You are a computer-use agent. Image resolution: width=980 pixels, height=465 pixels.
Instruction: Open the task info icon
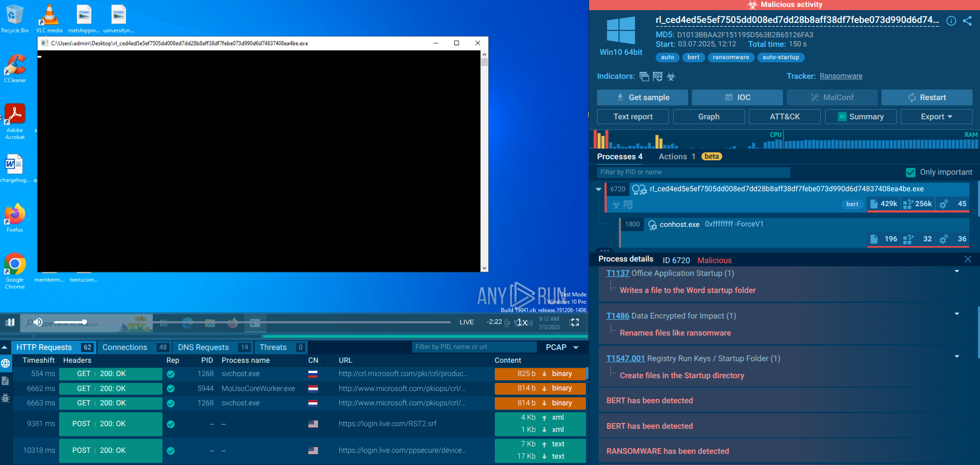click(951, 21)
